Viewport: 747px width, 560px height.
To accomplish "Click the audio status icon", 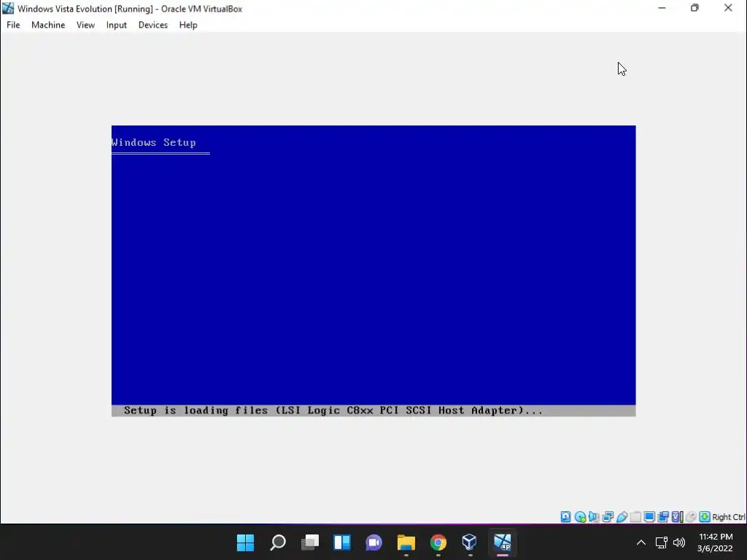I will 594,517.
